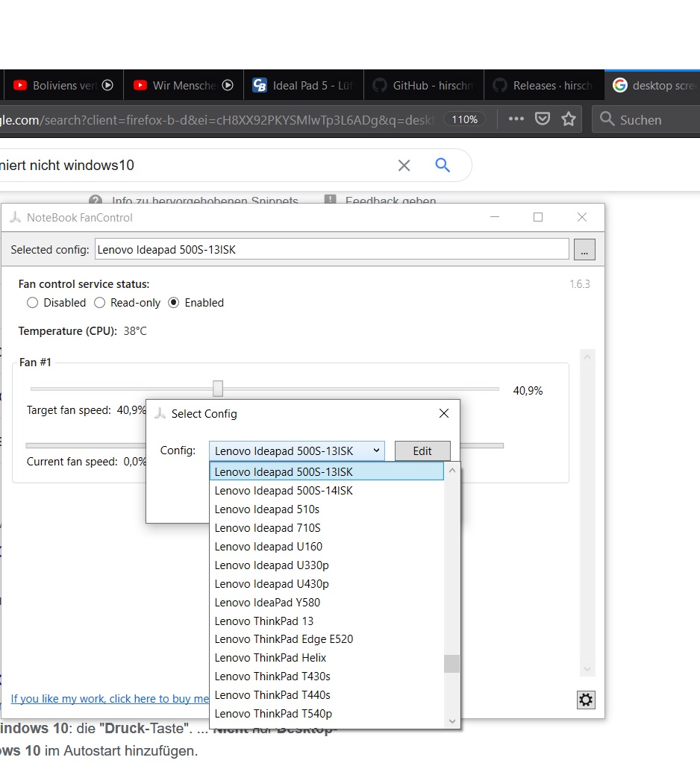This screenshot has height=769, width=700.
Task: Choose Lenovo Ideapad 500S-14ISK from list
Action: click(327, 491)
